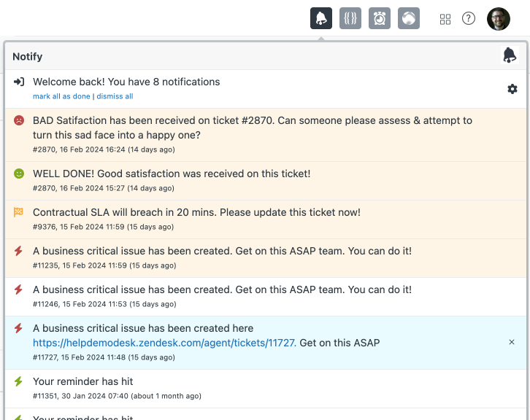Click the red bolt icon for #11246

[18, 289]
